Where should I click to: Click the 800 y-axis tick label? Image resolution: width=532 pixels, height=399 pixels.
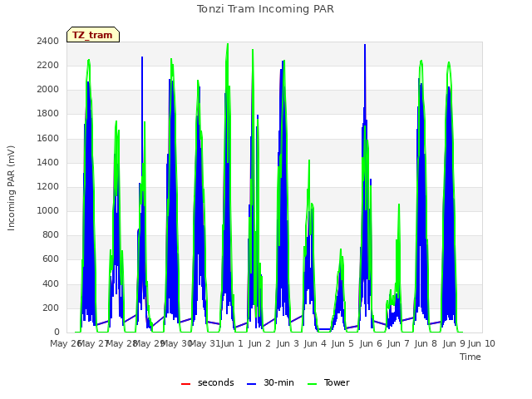[51, 234]
